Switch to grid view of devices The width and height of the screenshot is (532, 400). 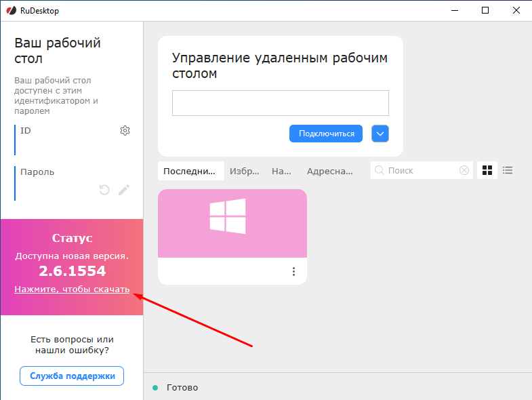(x=487, y=171)
